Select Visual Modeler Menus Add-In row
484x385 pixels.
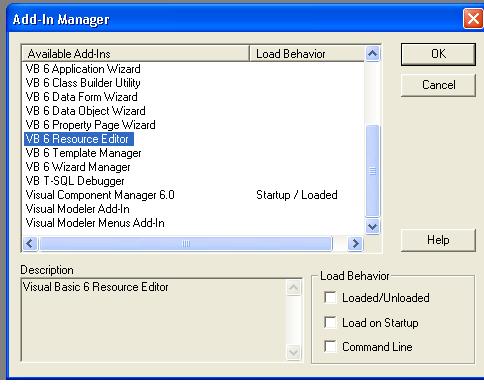tap(95, 223)
